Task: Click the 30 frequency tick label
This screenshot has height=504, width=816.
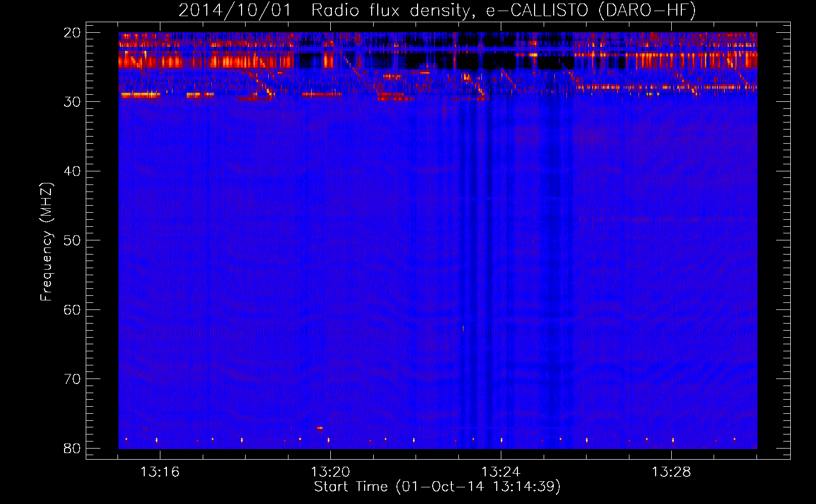Action: point(73,102)
